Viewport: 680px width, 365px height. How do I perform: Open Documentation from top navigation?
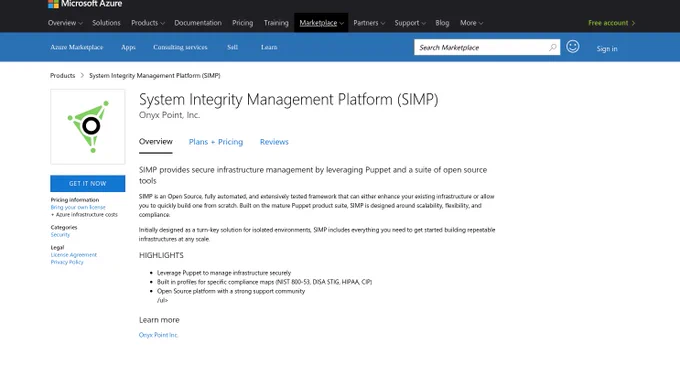(x=198, y=23)
